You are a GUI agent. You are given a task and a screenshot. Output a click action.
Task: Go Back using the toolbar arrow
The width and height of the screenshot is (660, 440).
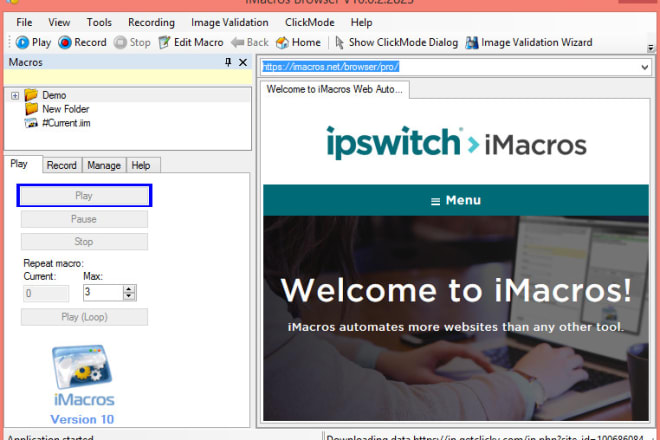[237, 43]
